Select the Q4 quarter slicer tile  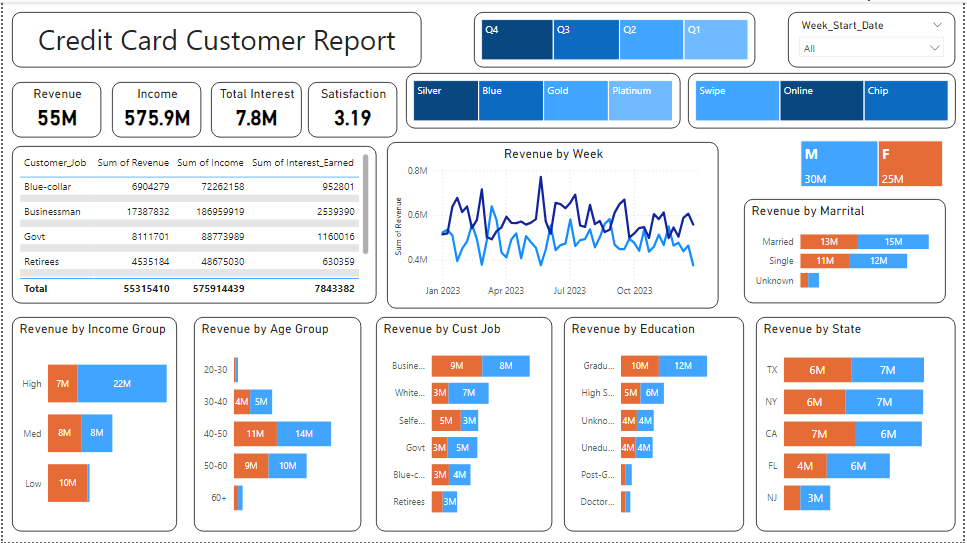[x=517, y=40]
